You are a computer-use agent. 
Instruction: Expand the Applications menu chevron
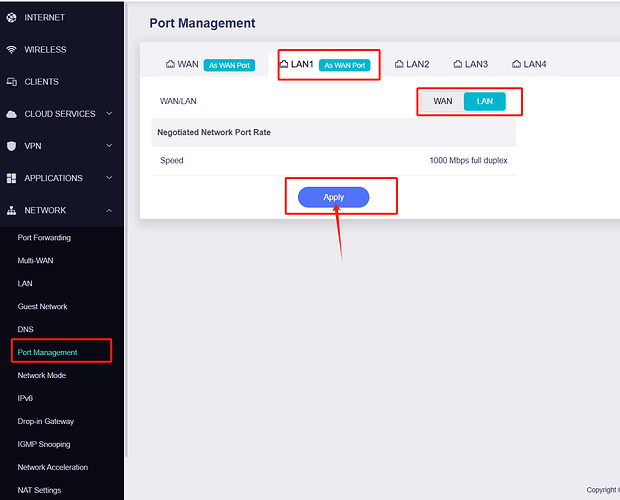tap(109, 178)
